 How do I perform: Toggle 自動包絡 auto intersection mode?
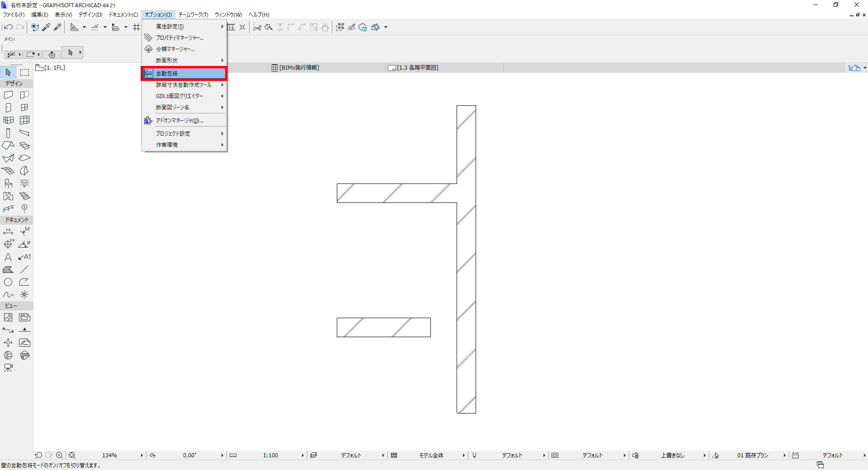184,73
